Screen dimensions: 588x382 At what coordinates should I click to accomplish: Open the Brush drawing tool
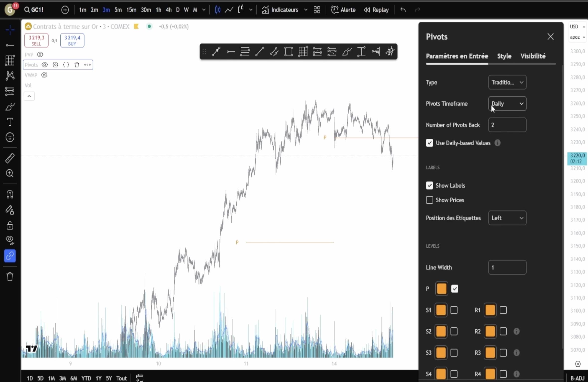(10, 107)
